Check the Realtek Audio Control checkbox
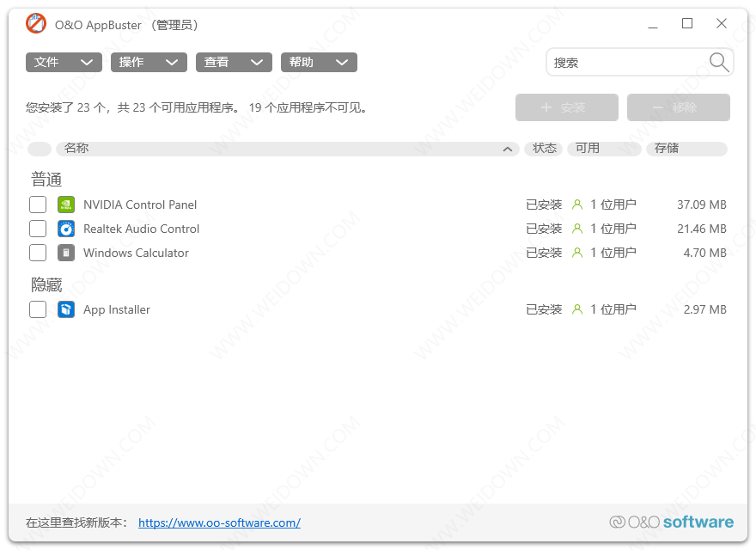Image resolution: width=756 pixels, height=550 pixels. click(38, 229)
